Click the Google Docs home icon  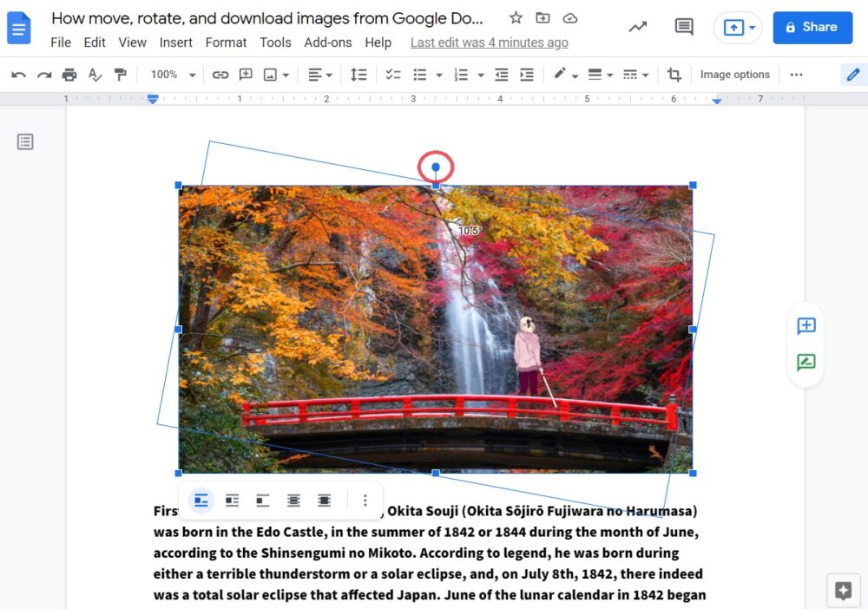tap(19, 27)
